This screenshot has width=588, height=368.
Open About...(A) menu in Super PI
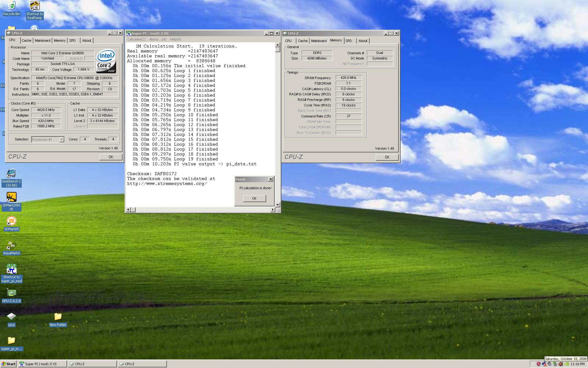[158, 39]
